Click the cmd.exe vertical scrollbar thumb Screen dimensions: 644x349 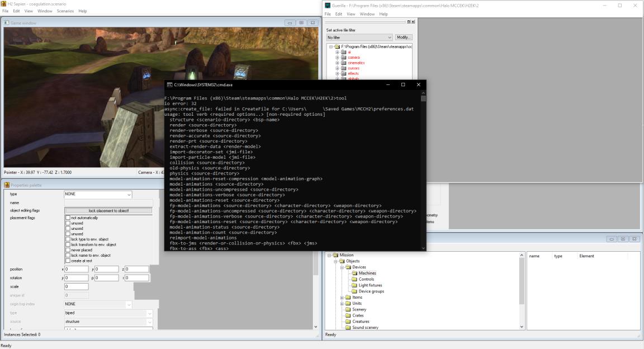coord(423,98)
